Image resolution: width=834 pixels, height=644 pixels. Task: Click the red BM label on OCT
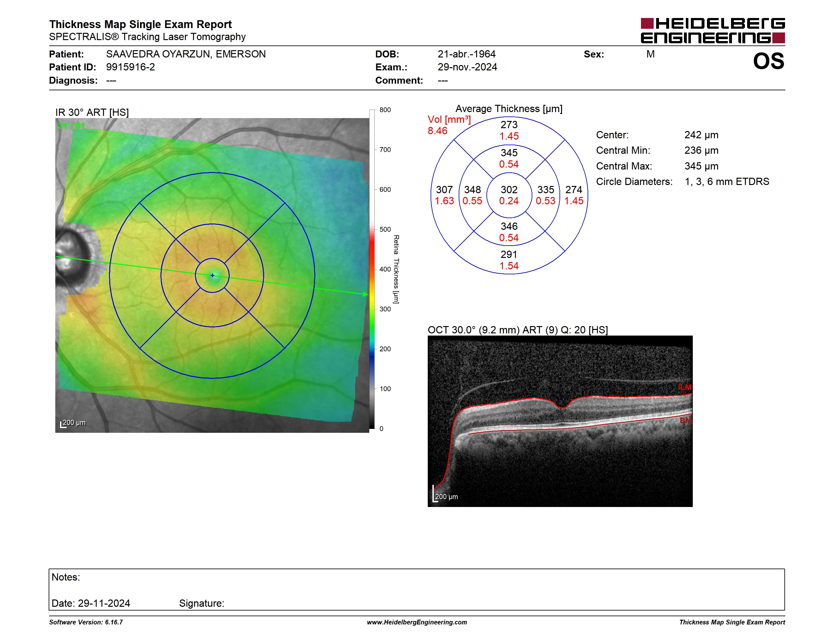[686, 420]
